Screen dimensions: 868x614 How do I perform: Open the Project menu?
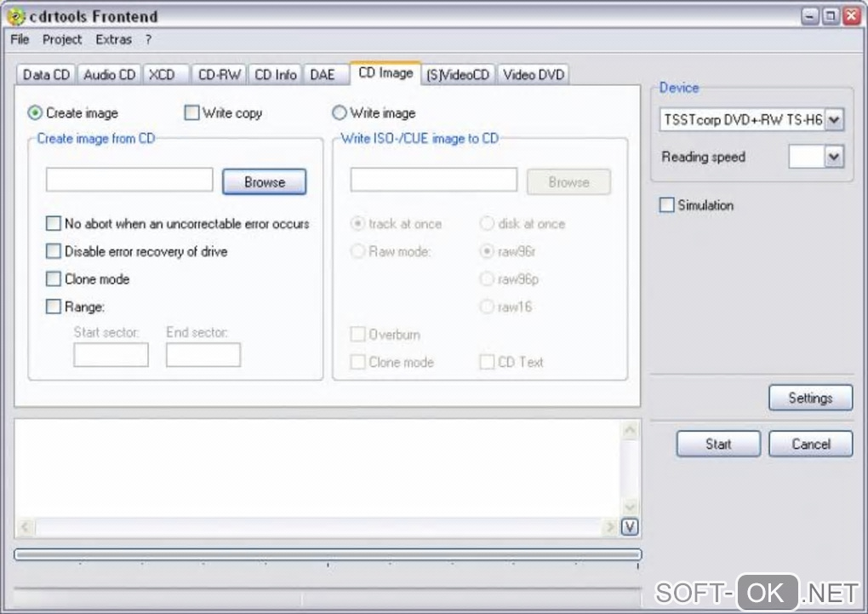point(62,39)
